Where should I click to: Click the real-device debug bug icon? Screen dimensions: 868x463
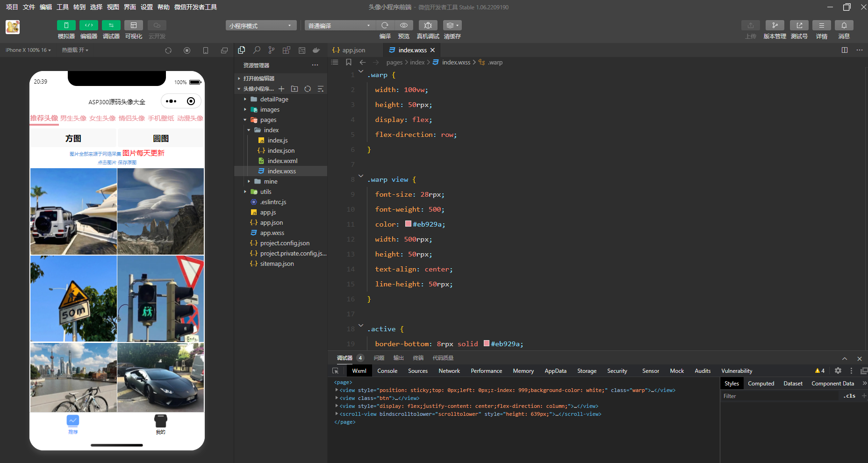(x=428, y=25)
